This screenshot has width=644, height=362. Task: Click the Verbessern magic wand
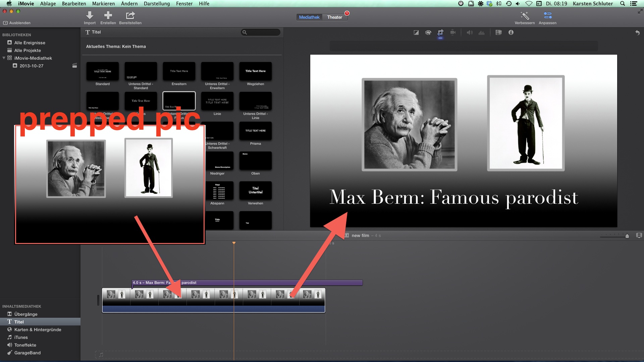click(x=525, y=15)
